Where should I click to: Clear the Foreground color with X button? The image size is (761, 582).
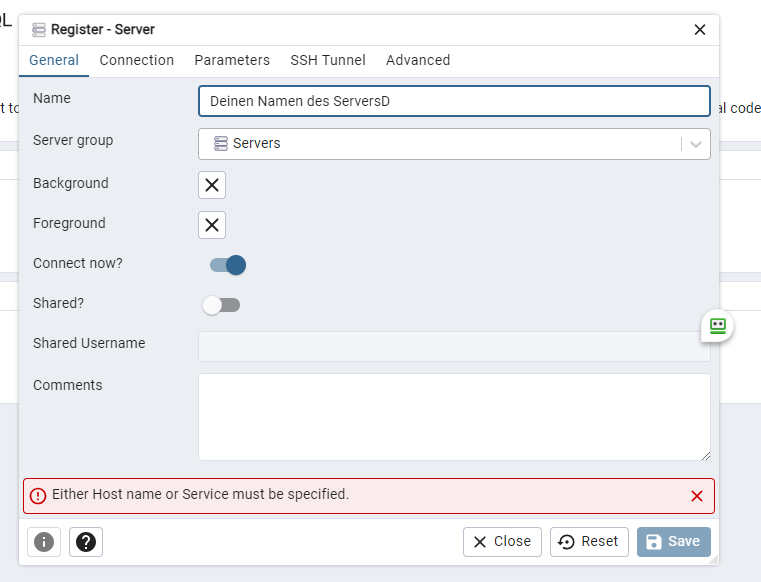tap(212, 225)
